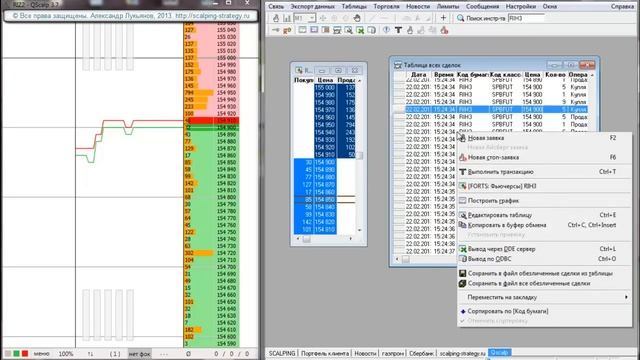Click the red stop-order toolbar icon
Viewport: 640px width, 360px height.
[x=444, y=30]
